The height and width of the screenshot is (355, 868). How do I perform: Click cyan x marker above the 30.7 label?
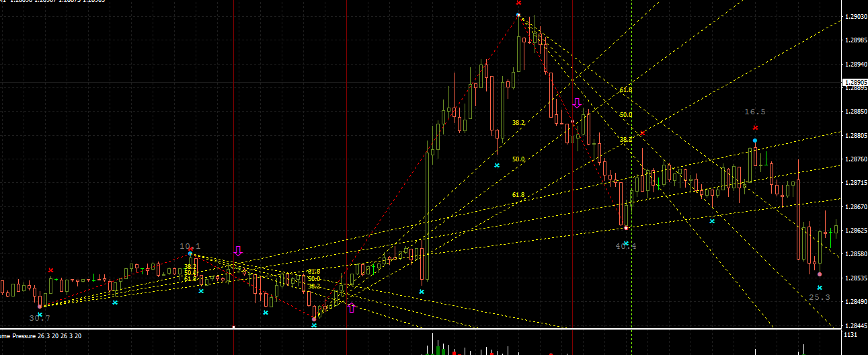pos(40,315)
